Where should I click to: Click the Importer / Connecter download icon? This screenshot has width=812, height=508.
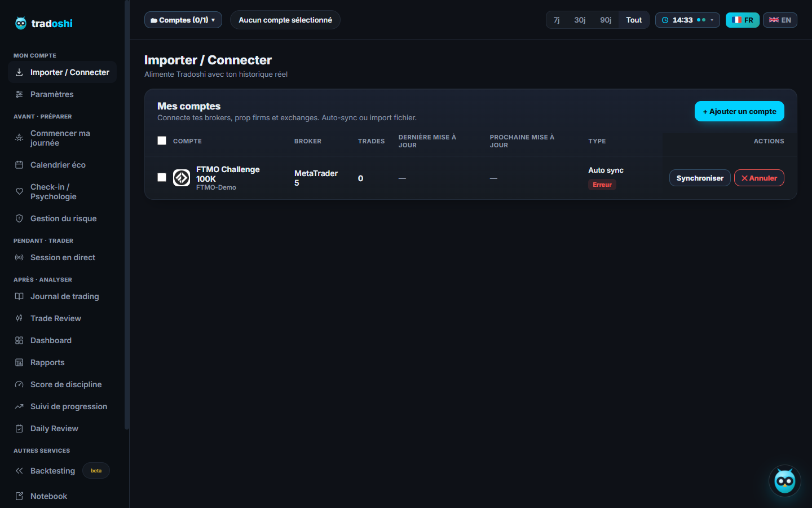tap(19, 72)
